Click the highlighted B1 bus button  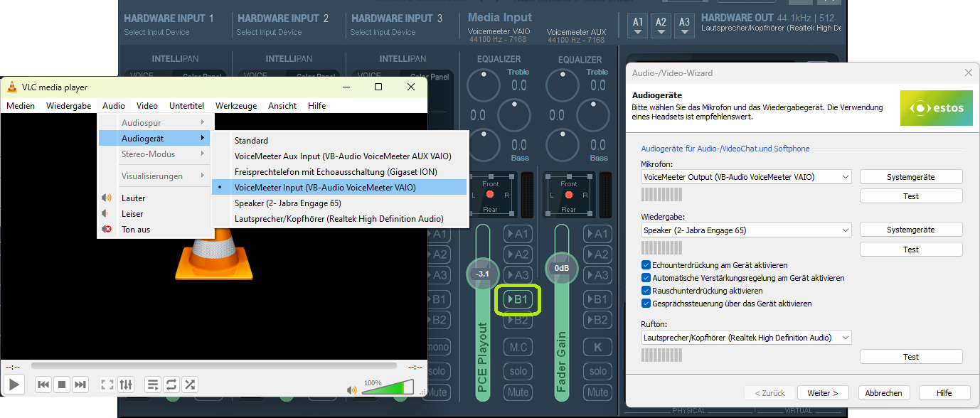(x=518, y=299)
